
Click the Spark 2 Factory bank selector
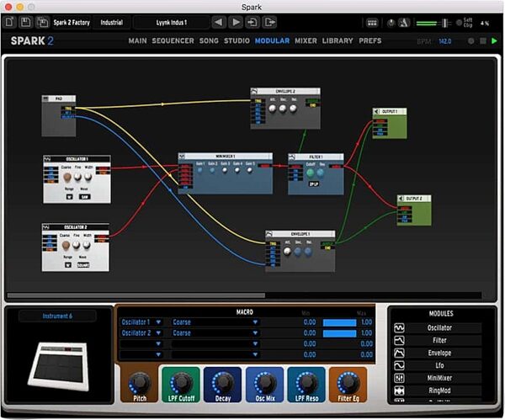pos(72,23)
